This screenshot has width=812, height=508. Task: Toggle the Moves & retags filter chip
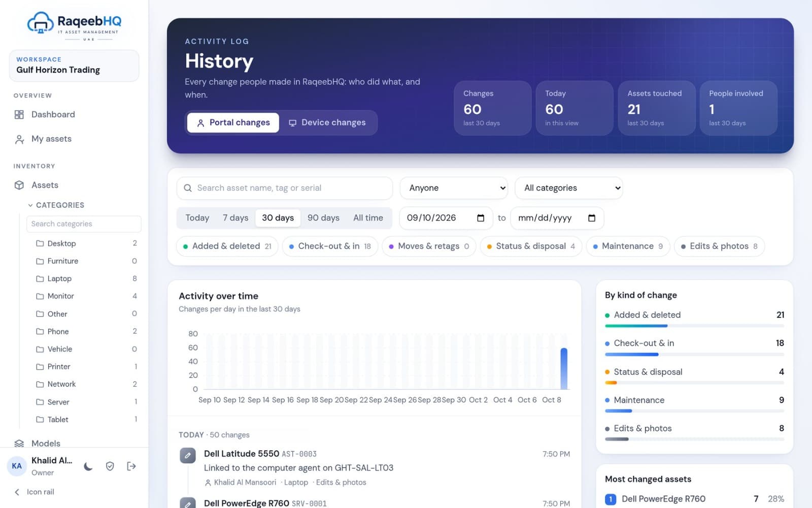(429, 246)
